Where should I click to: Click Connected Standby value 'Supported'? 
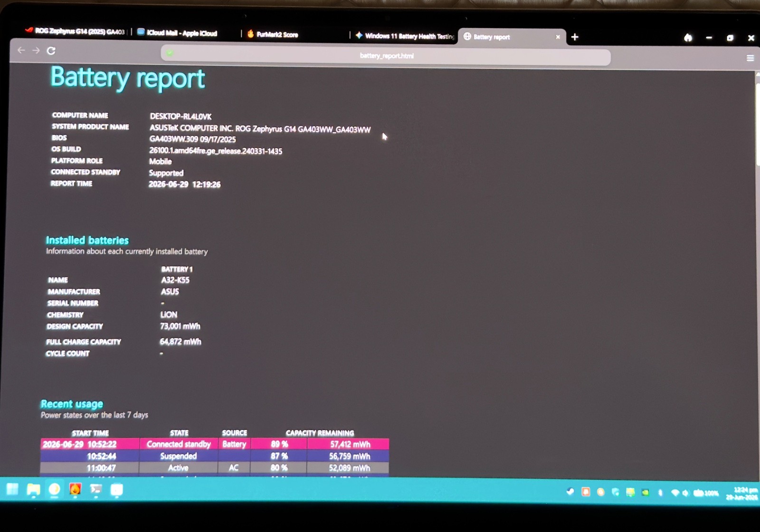click(166, 173)
